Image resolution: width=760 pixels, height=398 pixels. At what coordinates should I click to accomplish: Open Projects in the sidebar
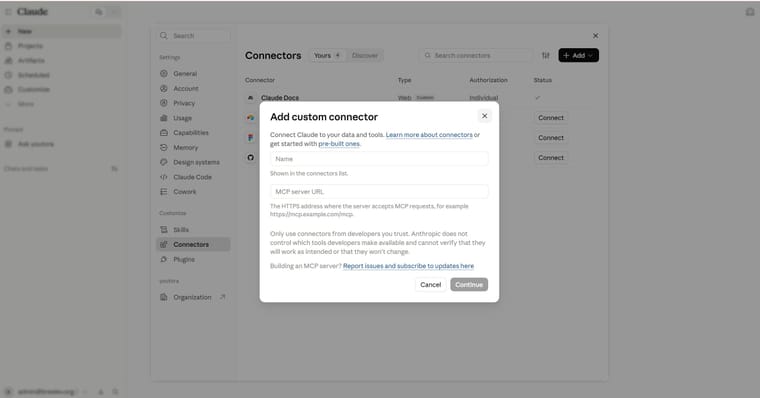click(x=62, y=46)
